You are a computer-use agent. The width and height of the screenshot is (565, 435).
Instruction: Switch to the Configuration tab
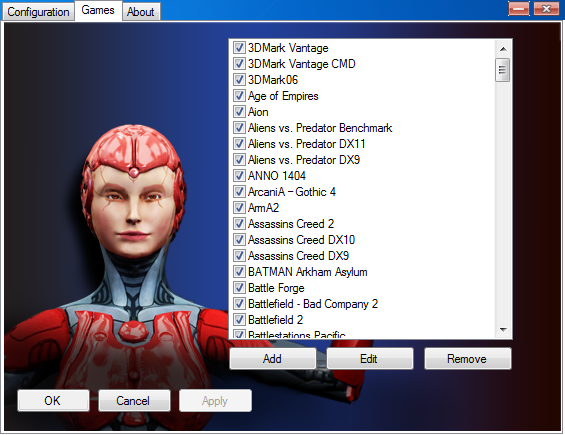[x=38, y=12]
